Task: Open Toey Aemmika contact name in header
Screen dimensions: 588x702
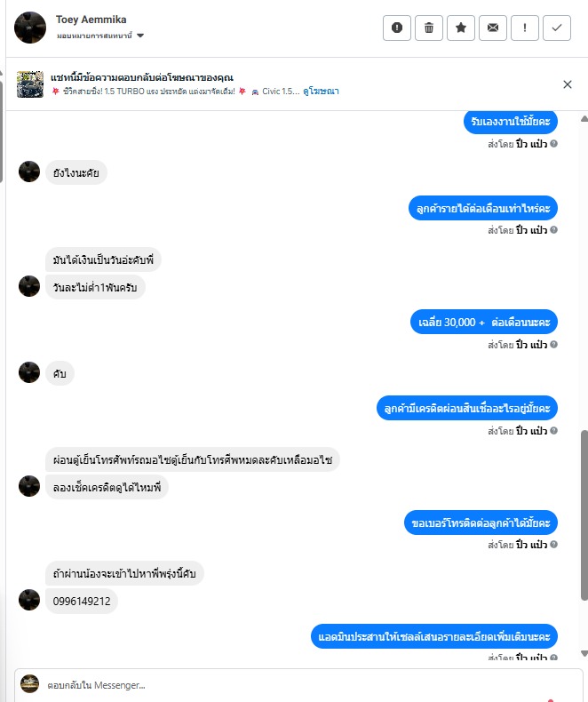Action: (91, 20)
